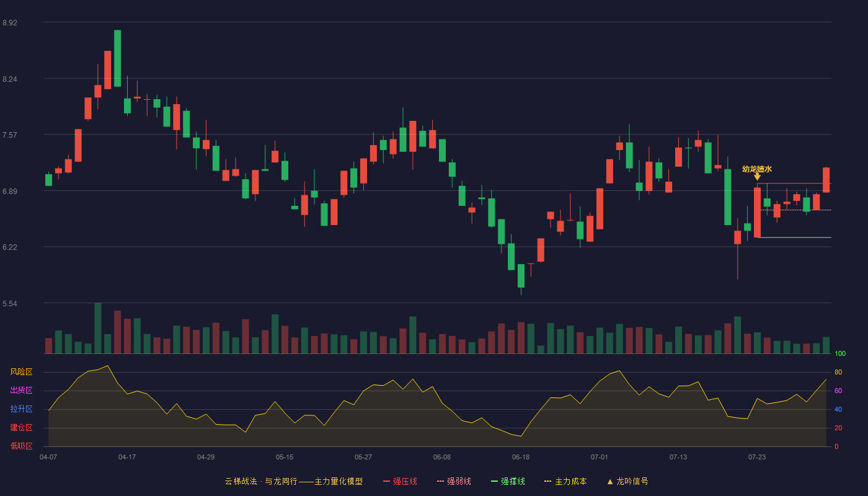Select the 07-23 date label

pyautogui.click(x=757, y=457)
